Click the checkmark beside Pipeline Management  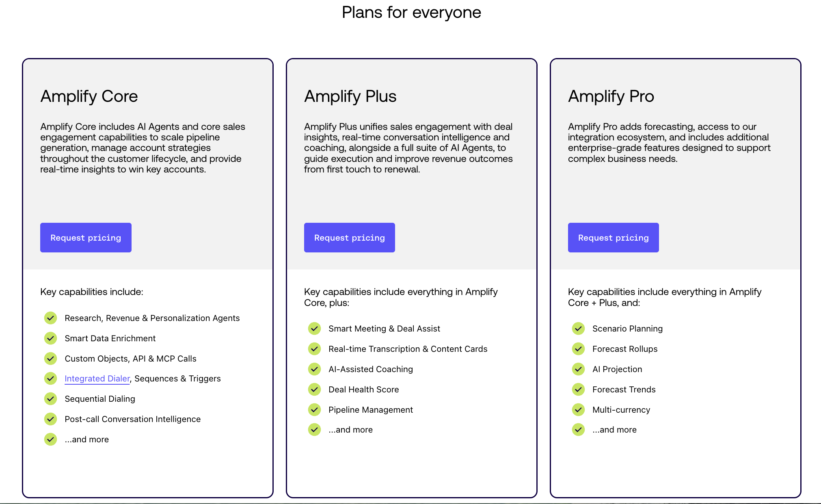(314, 409)
